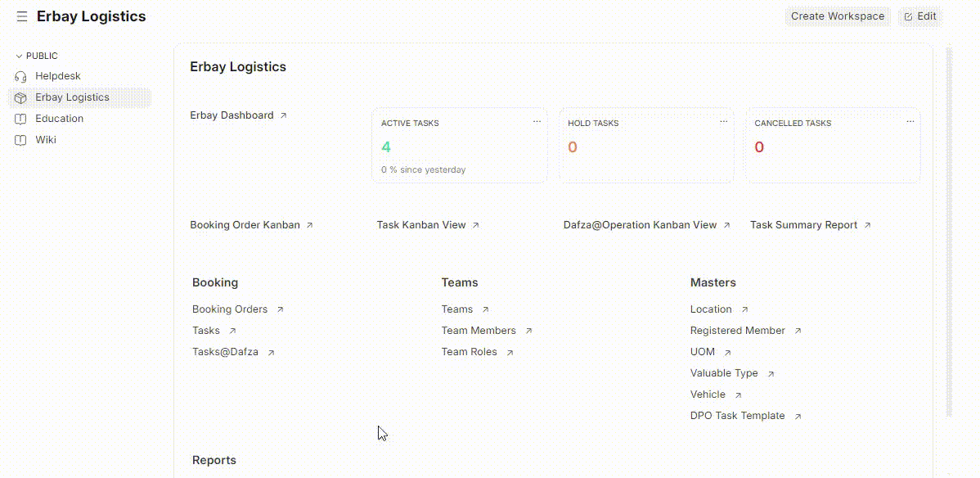
Task: Open the Vehicle master link
Action: point(708,395)
